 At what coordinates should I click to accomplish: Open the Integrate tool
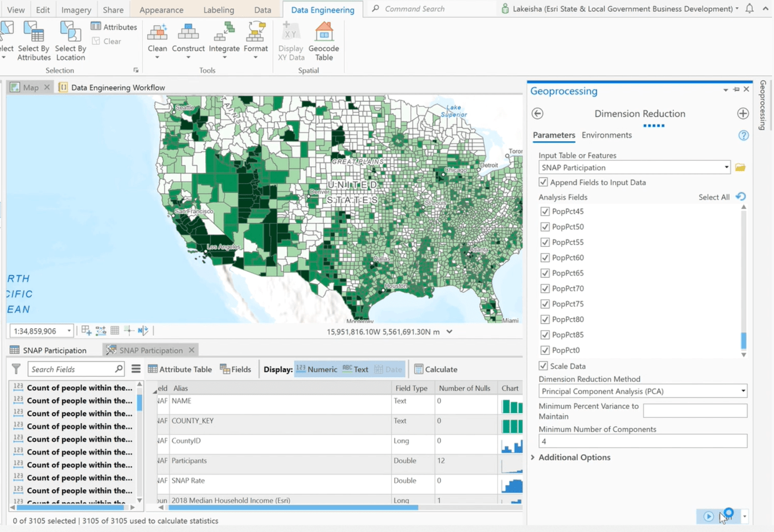[x=224, y=39]
